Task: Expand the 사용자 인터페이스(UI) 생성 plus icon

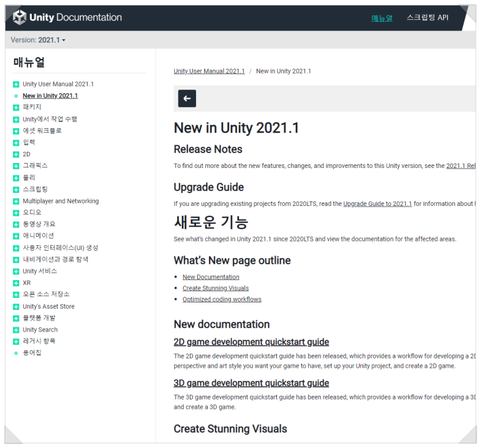Action: point(16,248)
